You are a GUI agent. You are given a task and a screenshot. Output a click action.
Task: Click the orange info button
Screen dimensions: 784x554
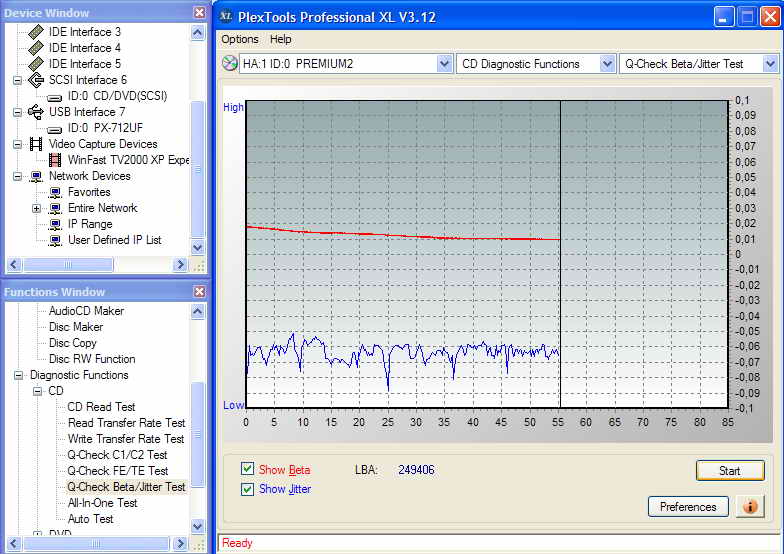coord(750,506)
